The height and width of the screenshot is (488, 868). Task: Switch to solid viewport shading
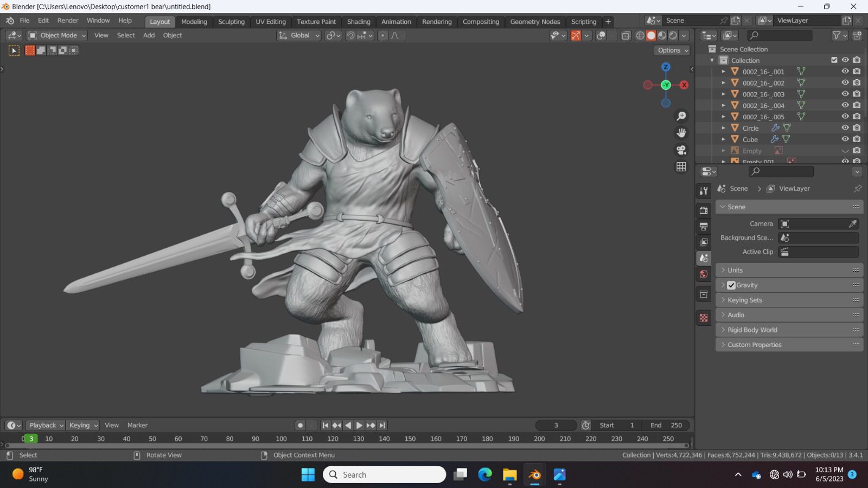[x=651, y=35]
